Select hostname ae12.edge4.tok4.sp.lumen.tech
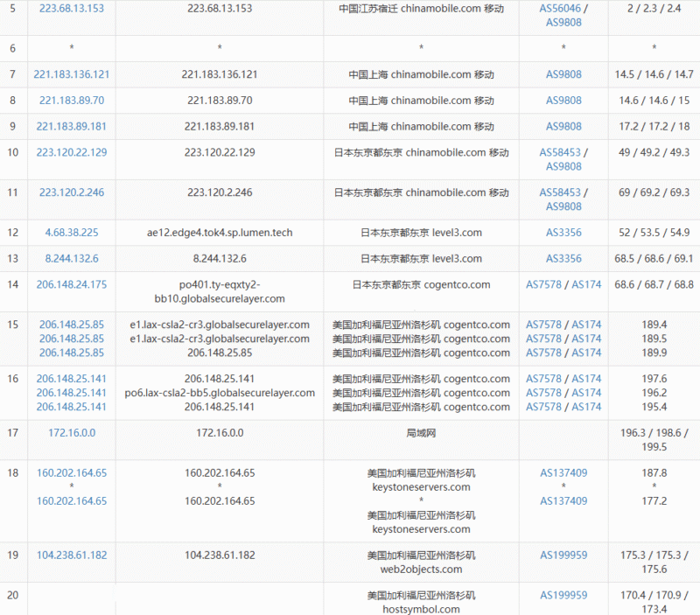Image resolution: width=700 pixels, height=615 pixels. 220,233
